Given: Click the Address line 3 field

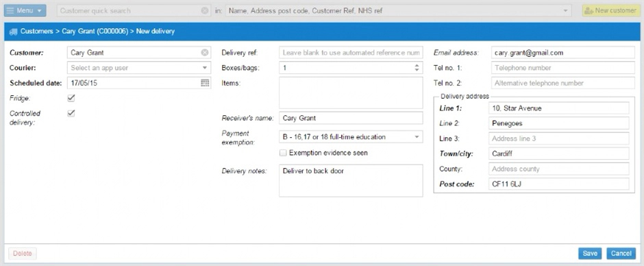Looking at the screenshot, I should 559,138.
